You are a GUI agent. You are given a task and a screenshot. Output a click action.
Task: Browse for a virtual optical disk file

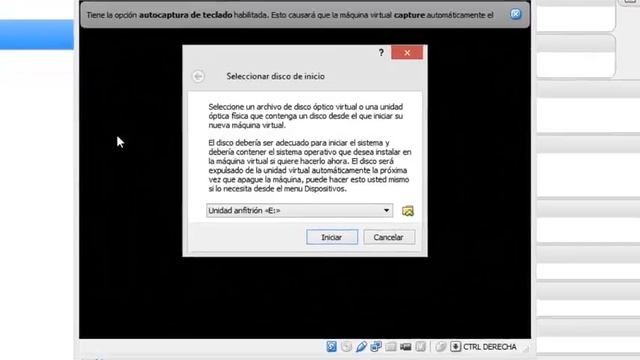(408, 211)
